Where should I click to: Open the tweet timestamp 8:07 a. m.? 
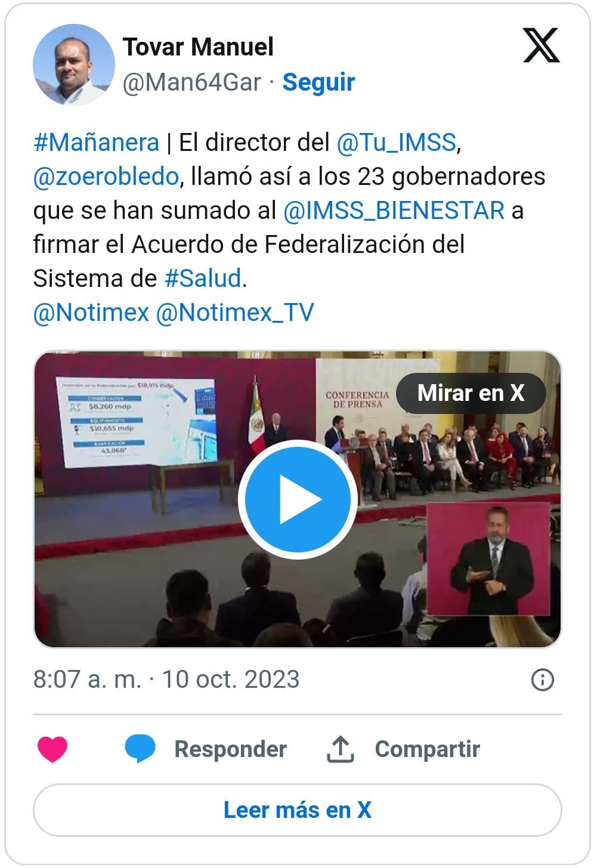tap(87, 679)
